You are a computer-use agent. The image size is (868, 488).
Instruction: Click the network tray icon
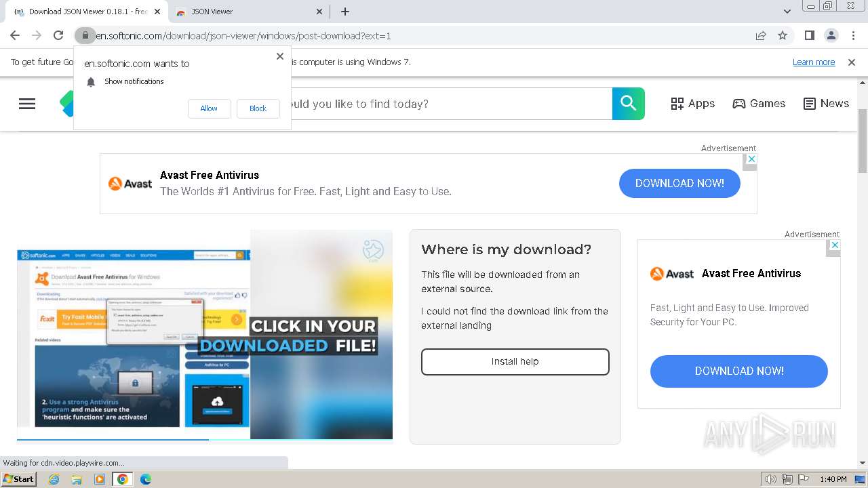point(787,479)
